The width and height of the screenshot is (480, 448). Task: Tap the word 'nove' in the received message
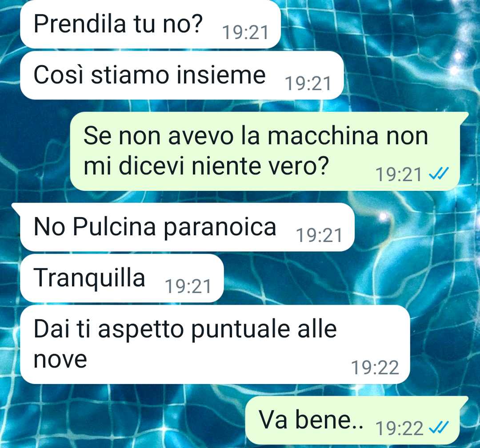[60, 360]
